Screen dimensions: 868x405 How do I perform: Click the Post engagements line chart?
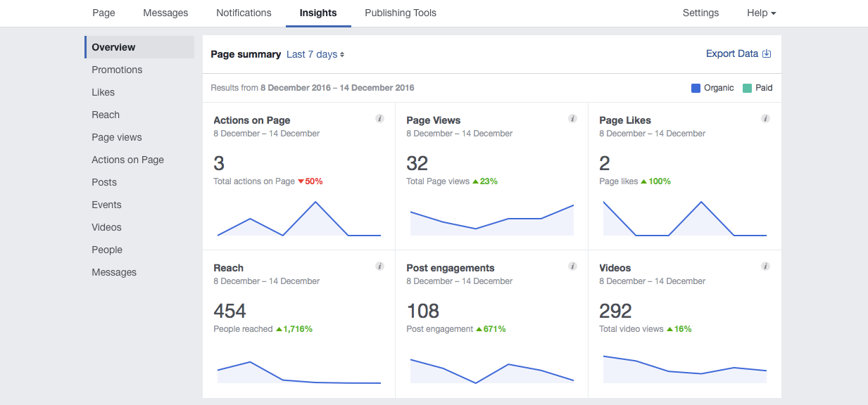492,371
